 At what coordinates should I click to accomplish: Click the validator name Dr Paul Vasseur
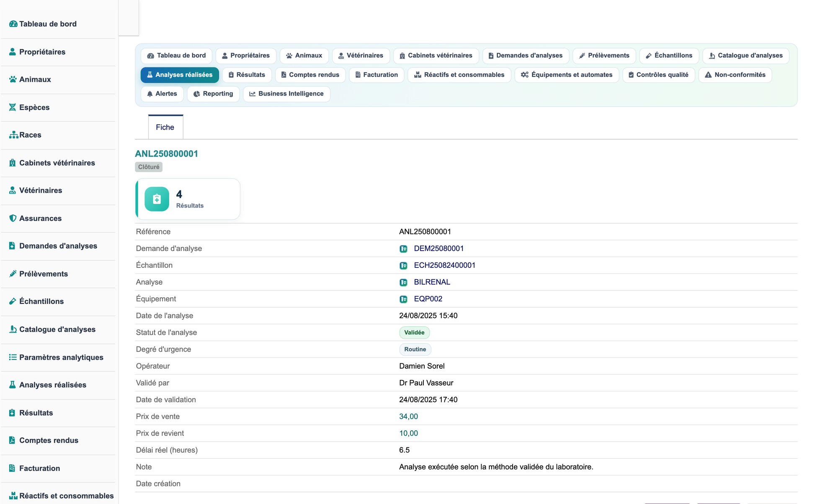click(426, 383)
